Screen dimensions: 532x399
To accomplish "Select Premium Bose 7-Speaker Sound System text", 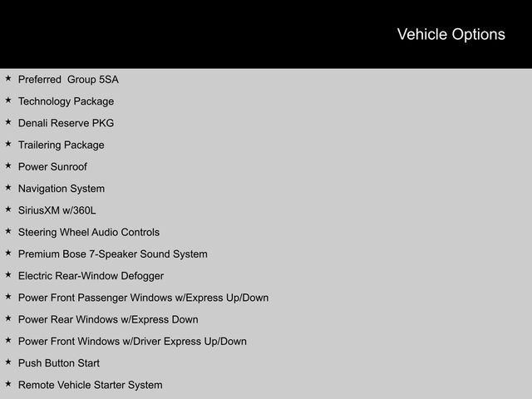I will click(112, 254).
